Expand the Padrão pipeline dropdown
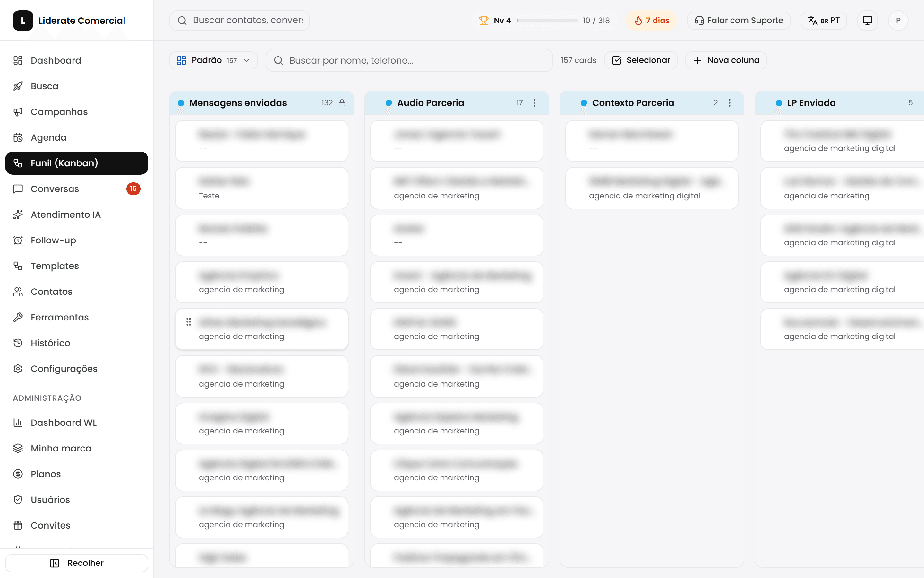The height and width of the screenshot is (578, 924). click(213, 60)
